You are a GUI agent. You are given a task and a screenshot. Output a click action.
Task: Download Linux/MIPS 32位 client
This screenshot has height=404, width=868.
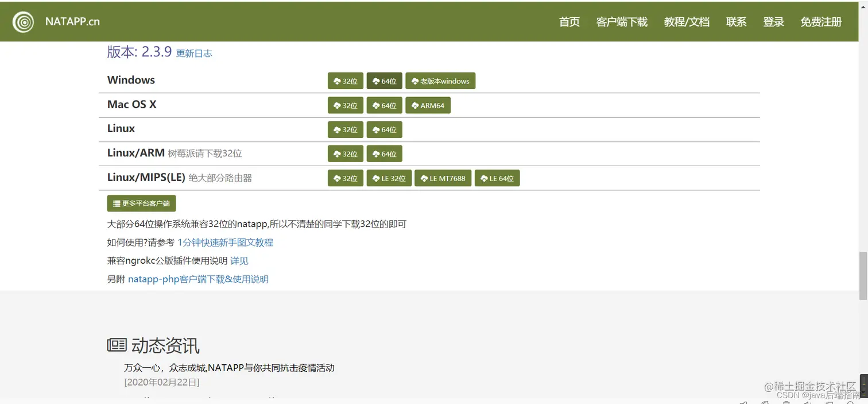click(x=346, y=178)
